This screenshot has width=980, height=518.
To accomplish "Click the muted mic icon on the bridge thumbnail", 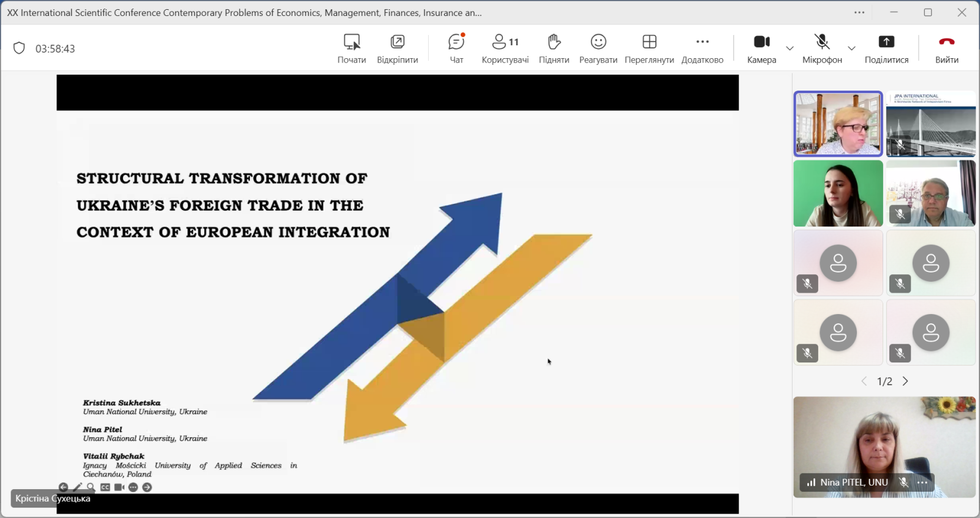I will [x=900, y=145].
